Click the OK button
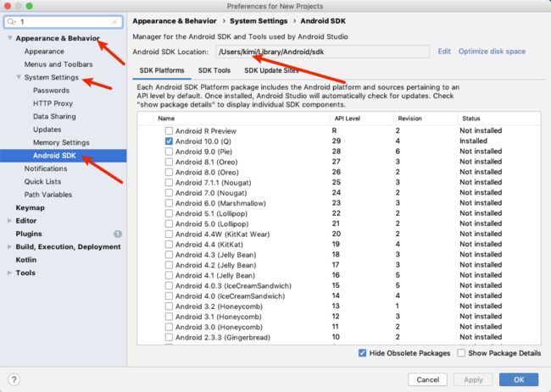 519,379
